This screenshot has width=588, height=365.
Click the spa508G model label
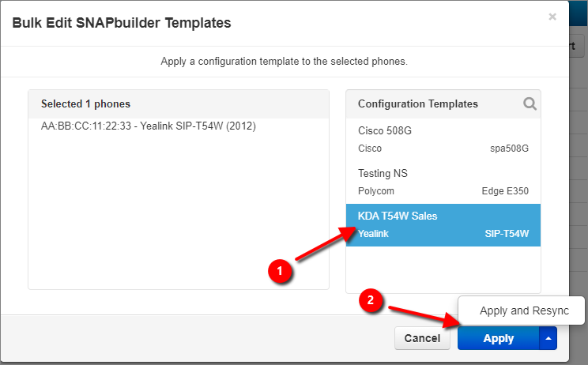(x=509, y=149)
